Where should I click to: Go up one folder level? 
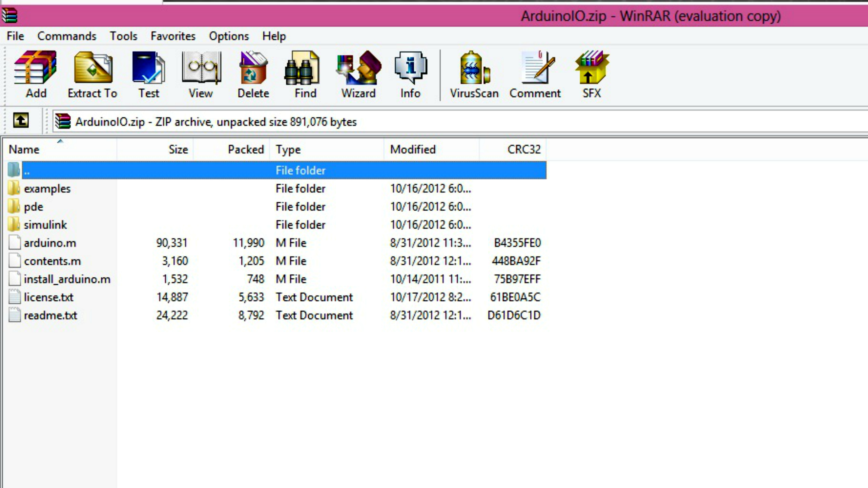[x=21, y=120]
